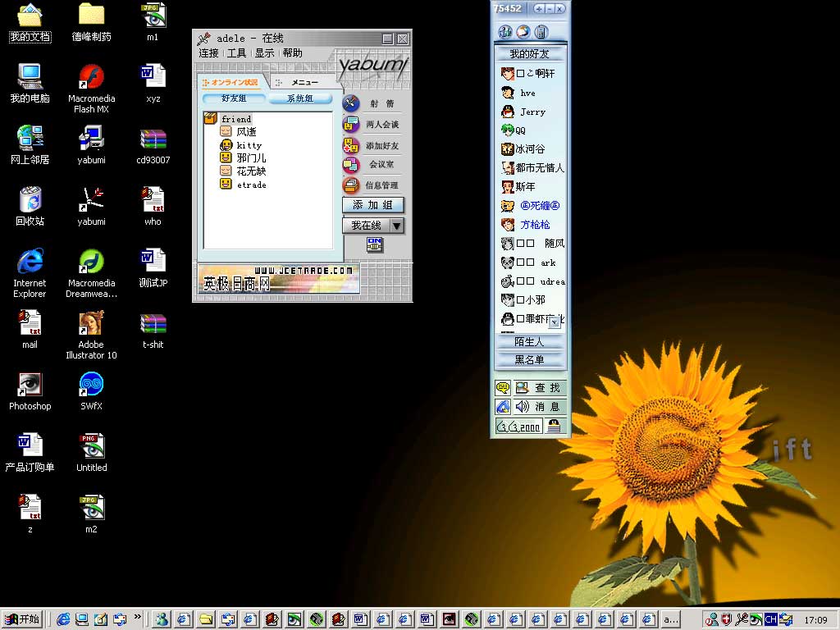The width and height of the screenshot is (840, 630).
Task: Click the 射箭 dart icon in yabumi
Action: coord(351,104)
